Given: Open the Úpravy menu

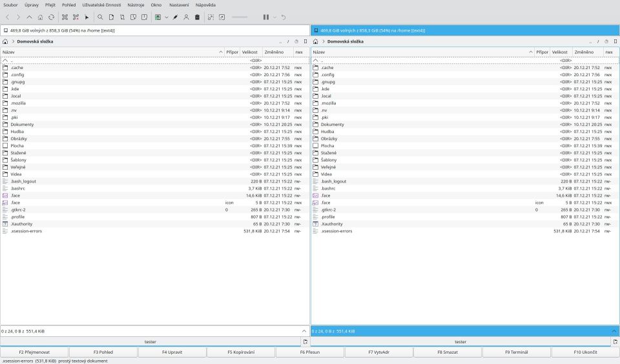Looking at the screenshot, I should 31,5.
